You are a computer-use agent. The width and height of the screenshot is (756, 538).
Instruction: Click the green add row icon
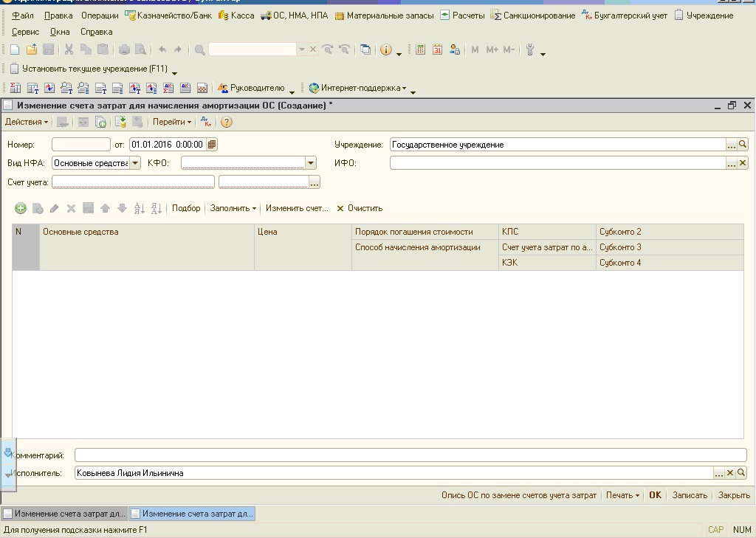tap(20, 208)
